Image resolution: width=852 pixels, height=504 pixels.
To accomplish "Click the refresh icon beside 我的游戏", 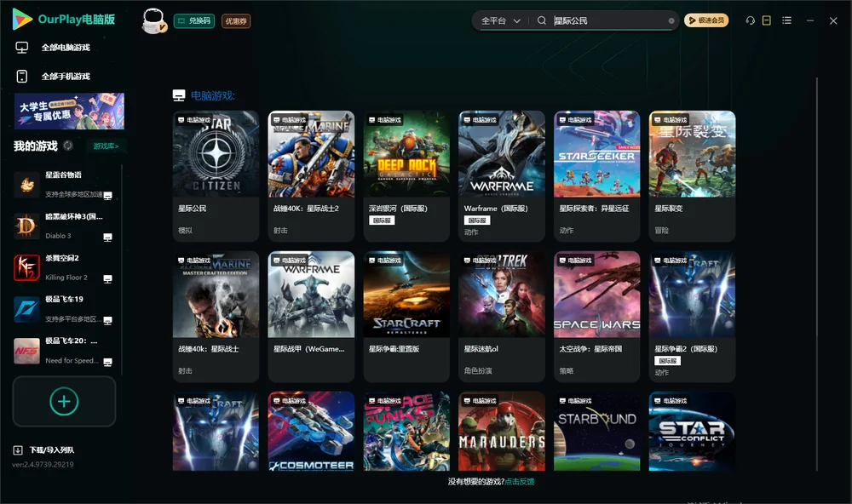I will pyautogui.click(x=68, y=146).
